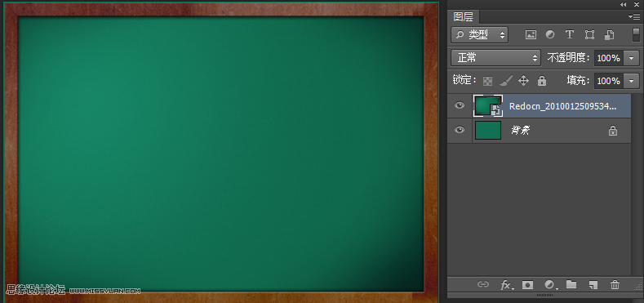Create a new layer icon

(x=593, y=284)
